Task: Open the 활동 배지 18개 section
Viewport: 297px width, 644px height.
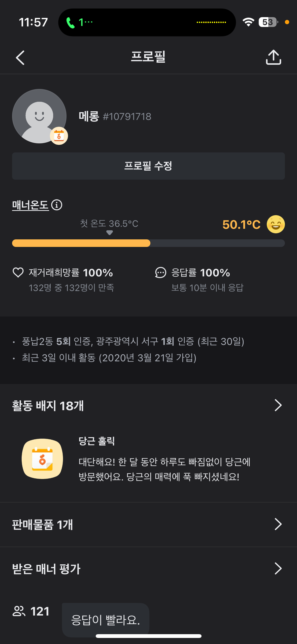Action: tap(48, 406)
